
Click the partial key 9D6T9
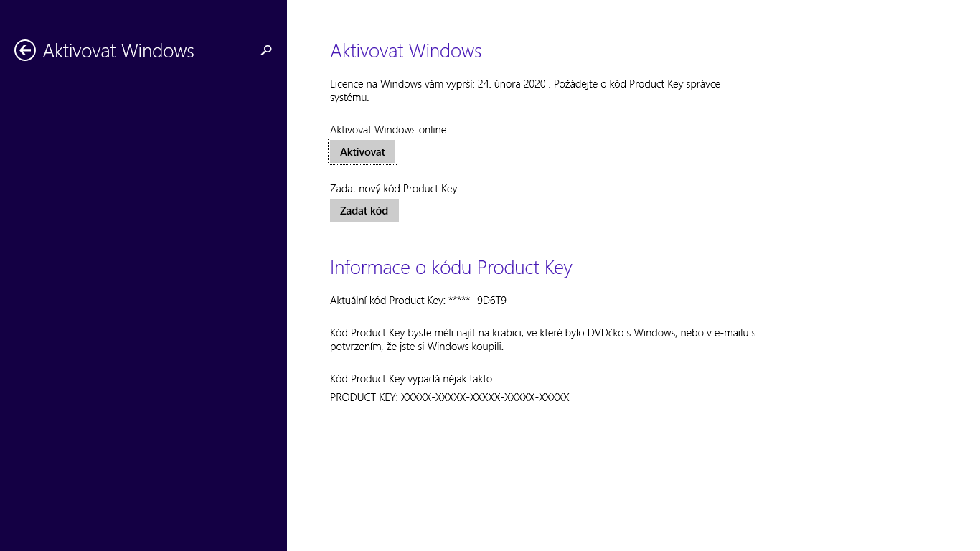pyautogui.click(x=491, y=301)
